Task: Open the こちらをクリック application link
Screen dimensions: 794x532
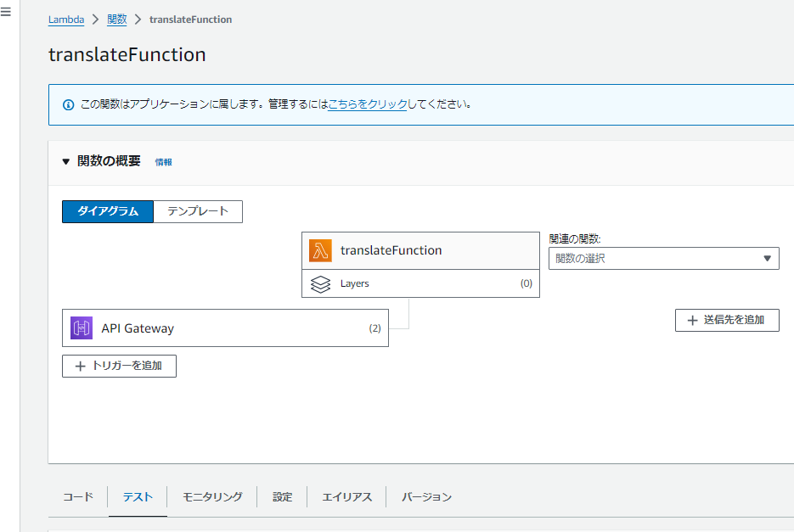Action: [367, 104]
